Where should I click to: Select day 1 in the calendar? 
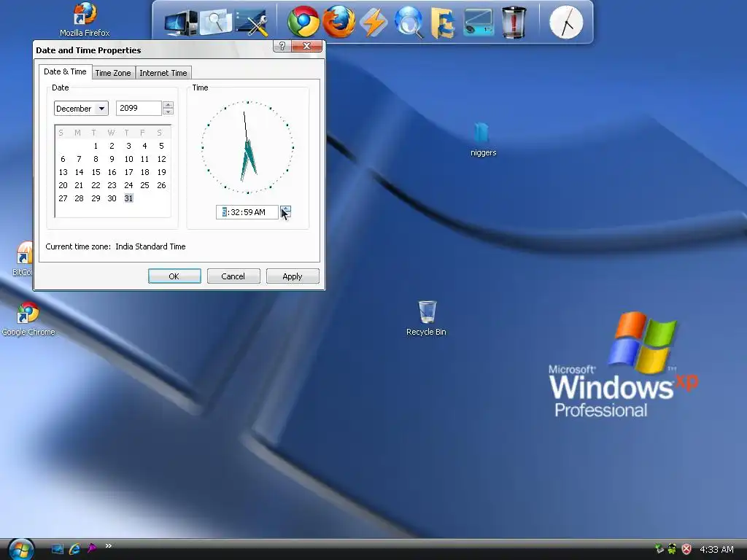[96, 146]
